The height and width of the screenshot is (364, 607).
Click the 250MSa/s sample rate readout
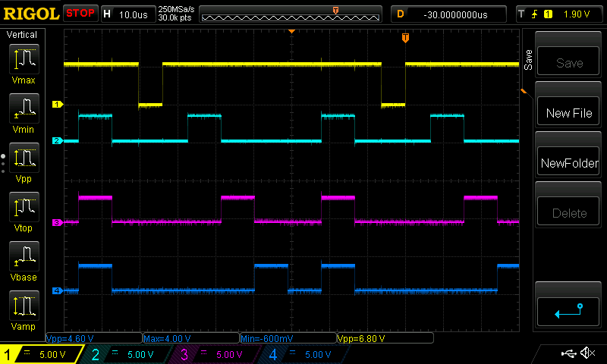(176, 9)
